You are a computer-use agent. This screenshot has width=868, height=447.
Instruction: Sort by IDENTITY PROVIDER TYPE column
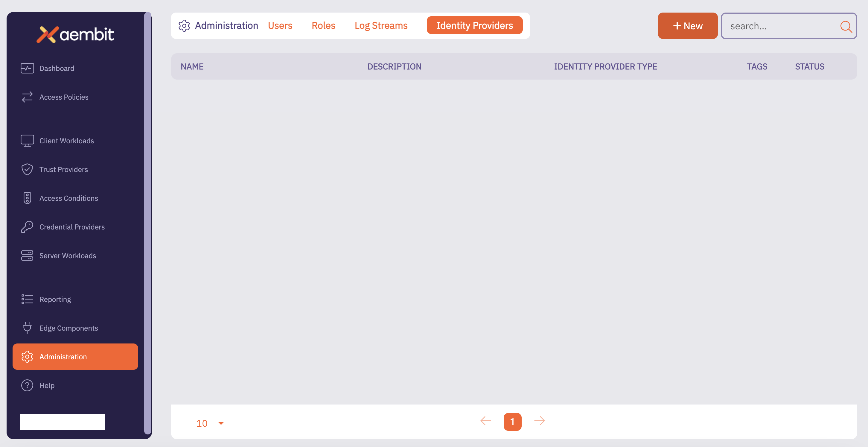tap(605, 66)
